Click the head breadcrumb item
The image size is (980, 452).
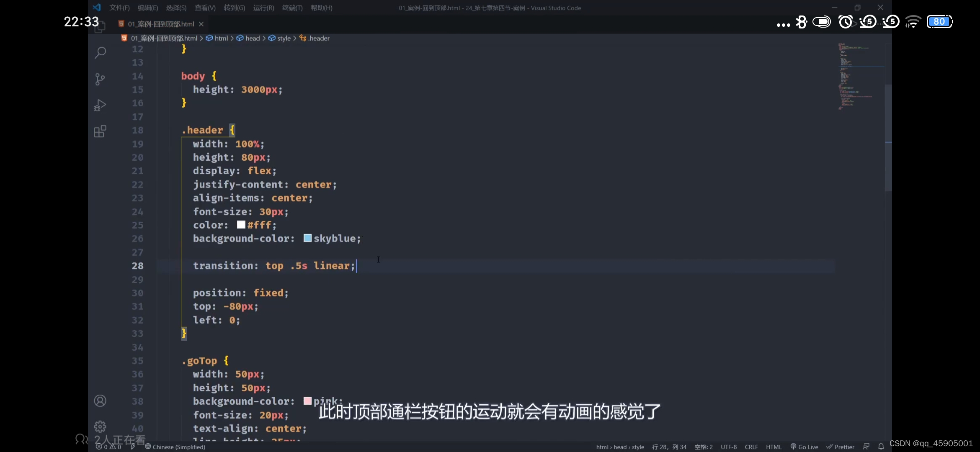coord(252,38)
